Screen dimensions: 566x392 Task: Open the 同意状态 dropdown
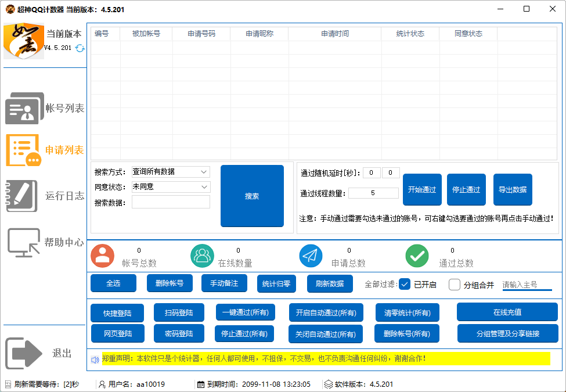(x=171, y=187)
